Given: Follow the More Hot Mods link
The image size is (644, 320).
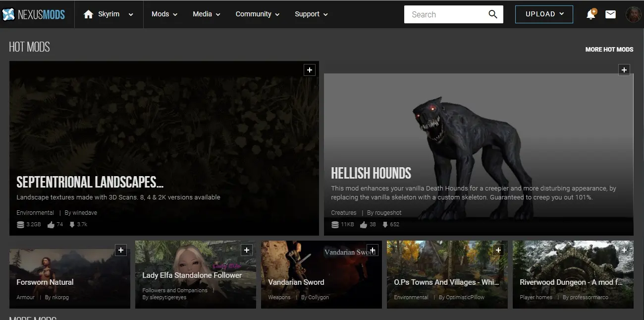Looking at the screenshot, I should point(609,50).
